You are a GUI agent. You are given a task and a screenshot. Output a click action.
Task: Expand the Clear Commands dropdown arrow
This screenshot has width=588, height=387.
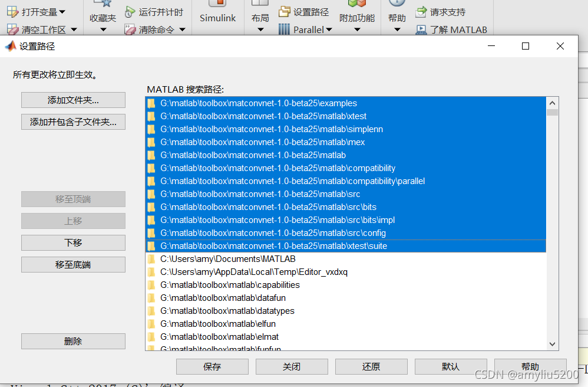click(x=182, y=29)
